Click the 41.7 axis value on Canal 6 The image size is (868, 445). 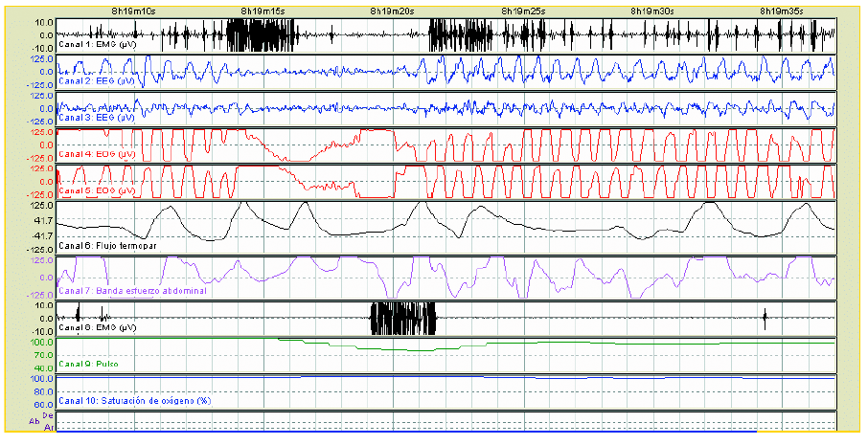point(41,220)
